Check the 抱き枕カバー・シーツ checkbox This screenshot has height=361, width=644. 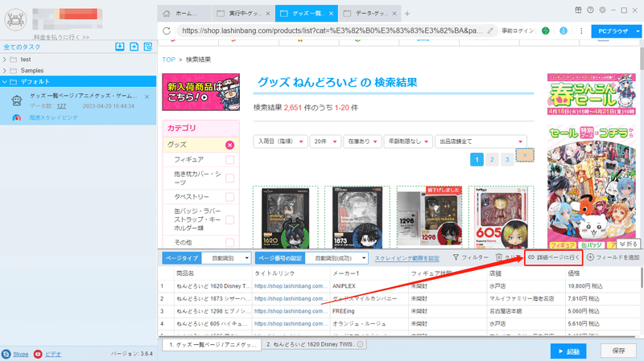click(x=229, y=178)
